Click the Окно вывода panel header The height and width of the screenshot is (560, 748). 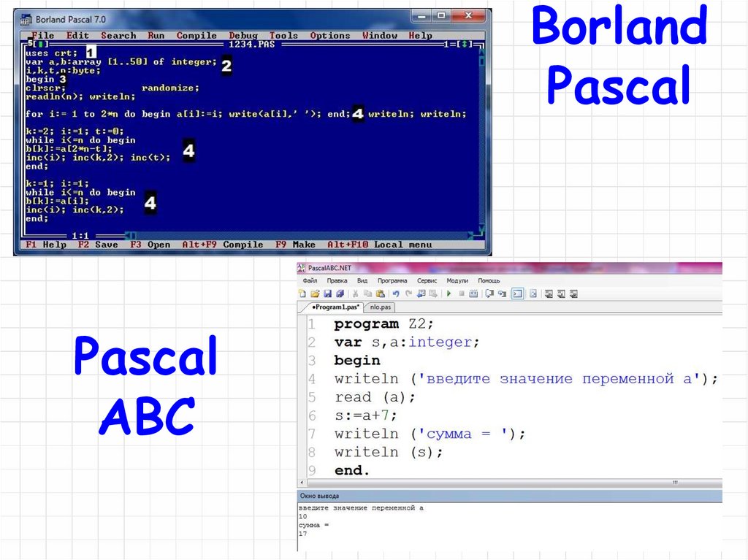point(509,496)
